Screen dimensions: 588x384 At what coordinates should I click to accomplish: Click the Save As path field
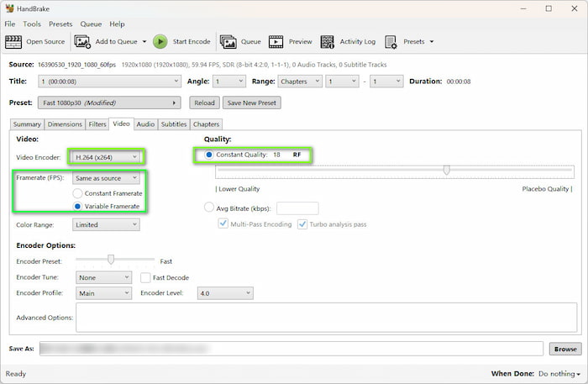pos(291,349)
